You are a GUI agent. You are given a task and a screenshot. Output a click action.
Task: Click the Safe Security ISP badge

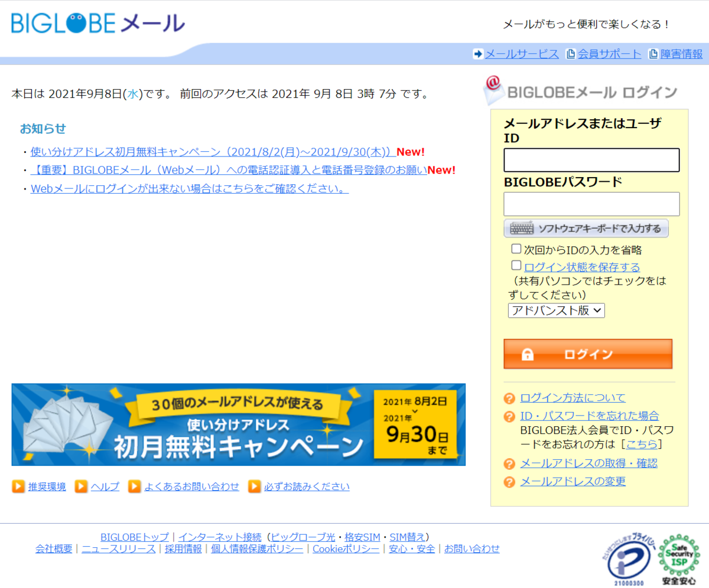679,559
